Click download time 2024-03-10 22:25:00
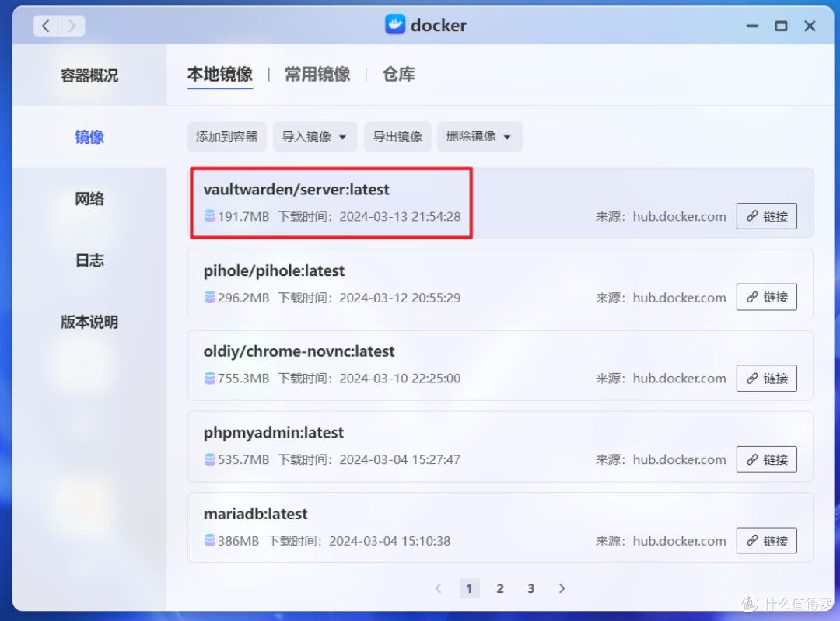 [400, 379]
